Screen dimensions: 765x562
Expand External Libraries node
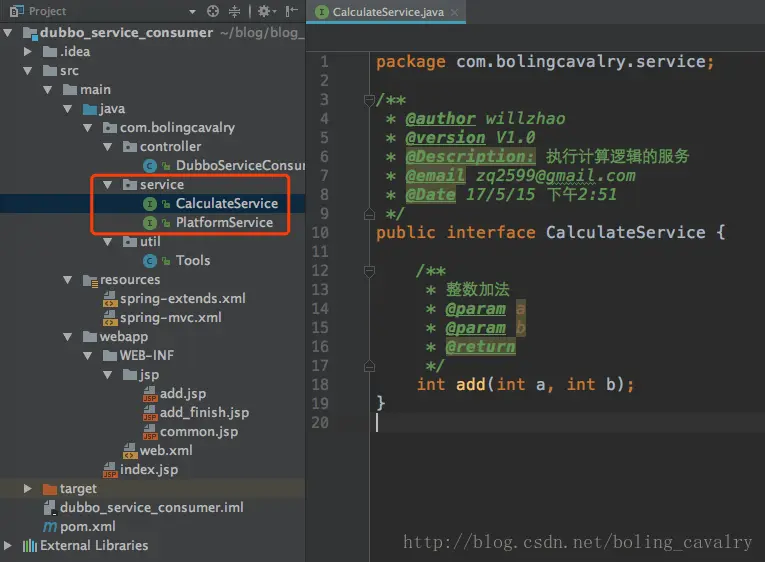tap(8, 545)
